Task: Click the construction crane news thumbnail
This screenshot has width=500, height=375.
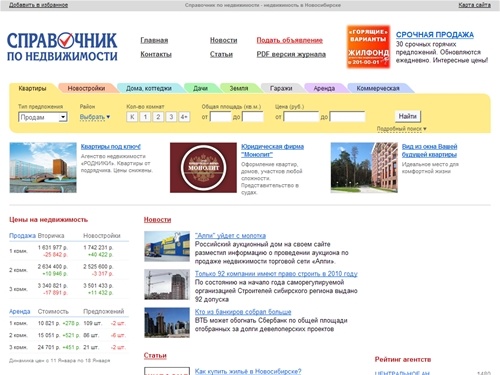Action: [167, 284]
